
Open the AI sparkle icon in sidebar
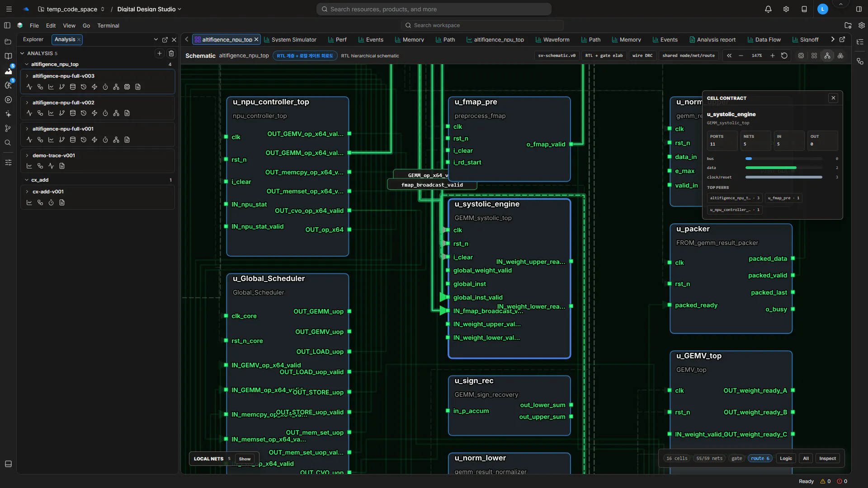(8, 114)
